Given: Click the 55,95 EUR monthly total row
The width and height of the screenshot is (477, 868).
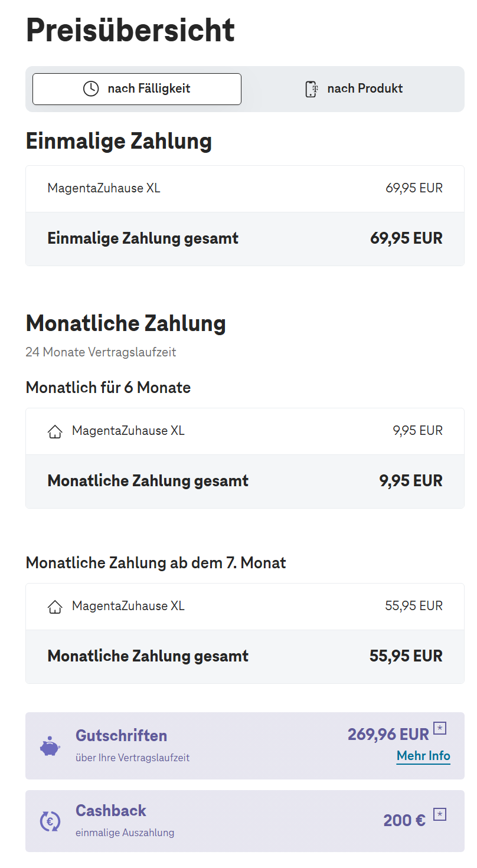Looking at the screenshot, I should (x=244, y=656).
